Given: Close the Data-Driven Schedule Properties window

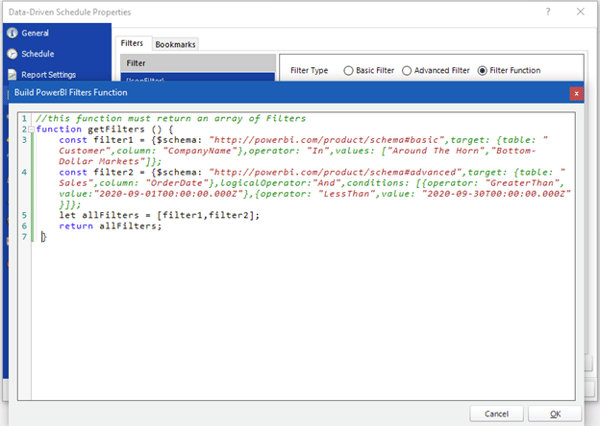Looking at the screenshot, I should (580, 12).
